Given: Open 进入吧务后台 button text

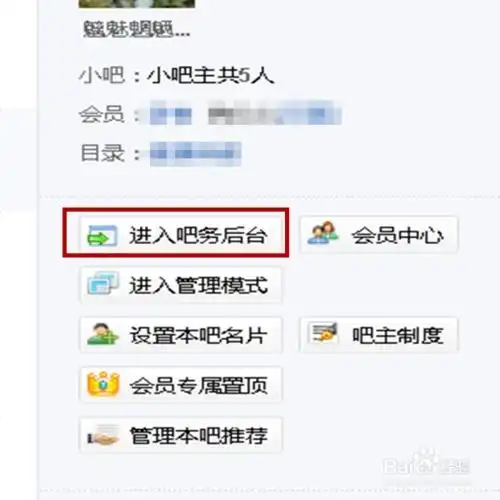Looking at the screenshot, I should [x=198, y=236].
